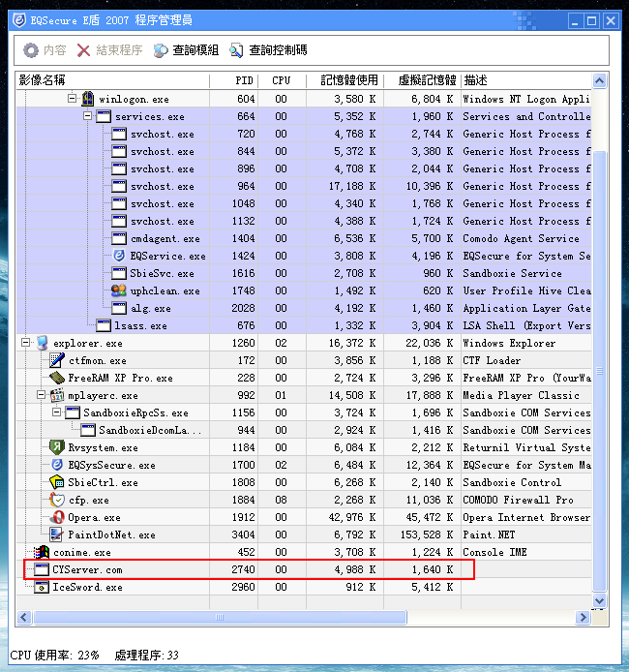Select the svchost.exe row with PID 964
The width and height of the screenshot is (629, 672).
(x=304, y=186)
